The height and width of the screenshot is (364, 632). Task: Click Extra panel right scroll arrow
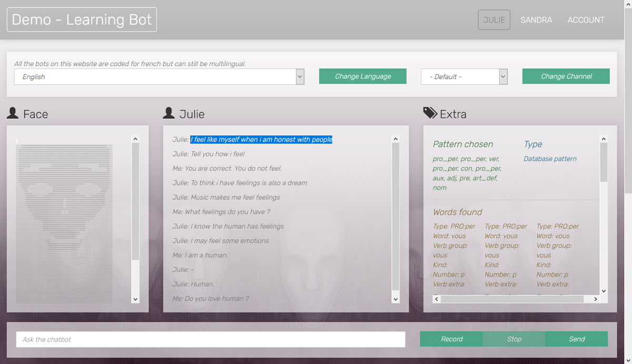pyautogui.click(x=596, y=299)
